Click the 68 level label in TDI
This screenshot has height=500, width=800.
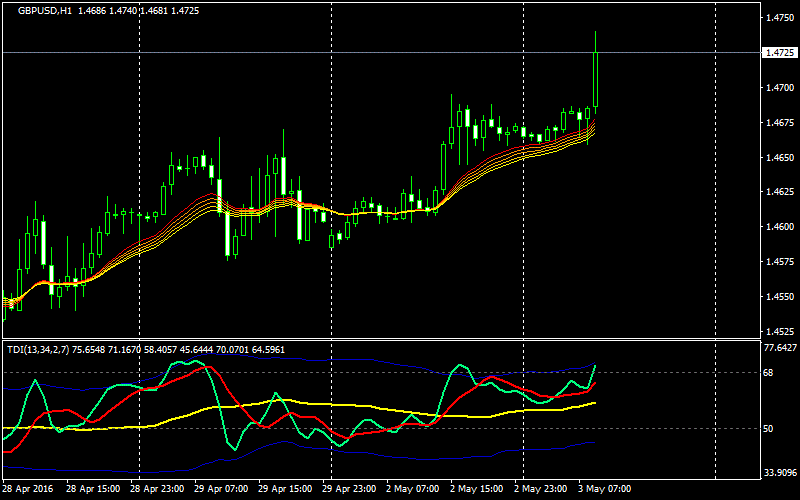(768, 373)
